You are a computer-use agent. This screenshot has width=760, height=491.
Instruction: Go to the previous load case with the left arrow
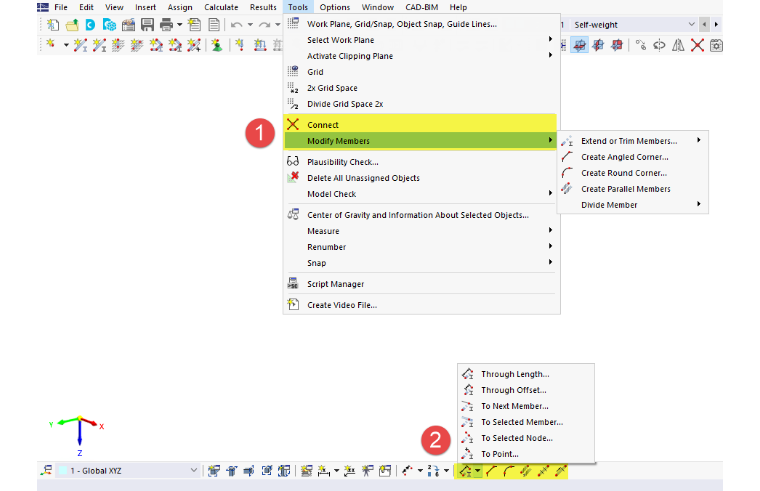tap(704, 24)
